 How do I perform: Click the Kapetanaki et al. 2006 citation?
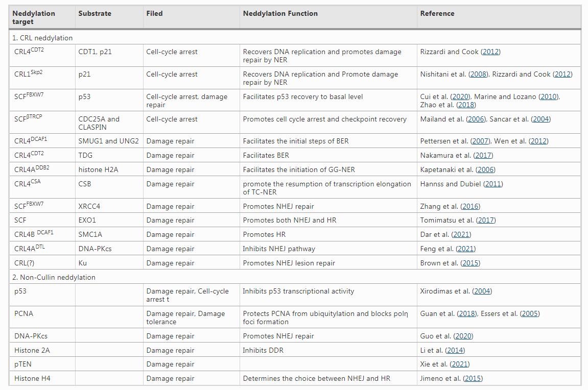(485, 169)
